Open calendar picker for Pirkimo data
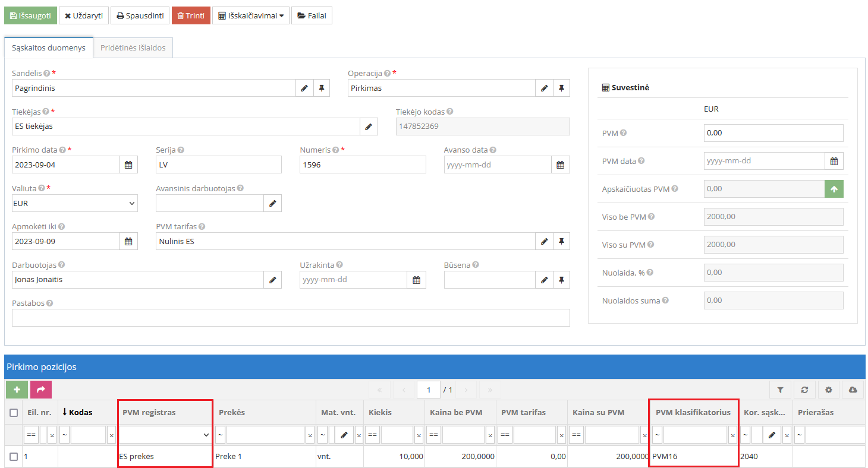 coord(128,165)
